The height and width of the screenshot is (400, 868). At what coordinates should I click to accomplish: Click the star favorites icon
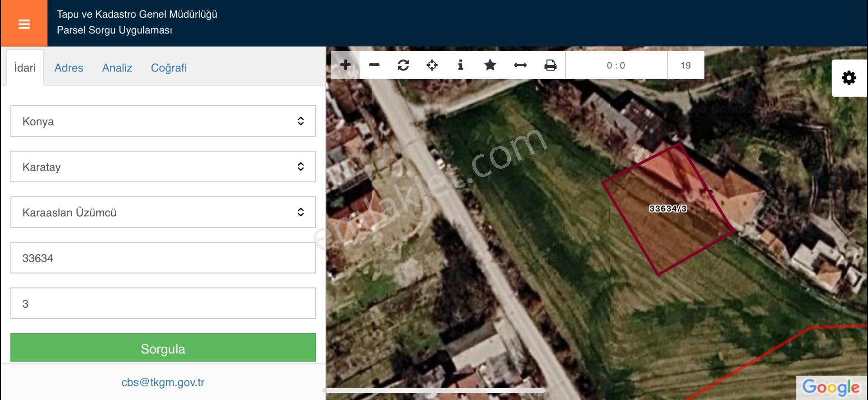coord(490,65)
